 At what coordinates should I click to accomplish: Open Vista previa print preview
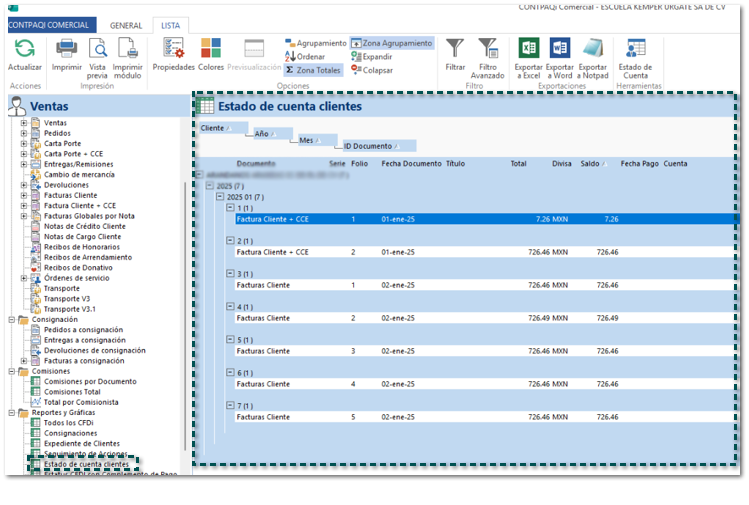point(97,48)
